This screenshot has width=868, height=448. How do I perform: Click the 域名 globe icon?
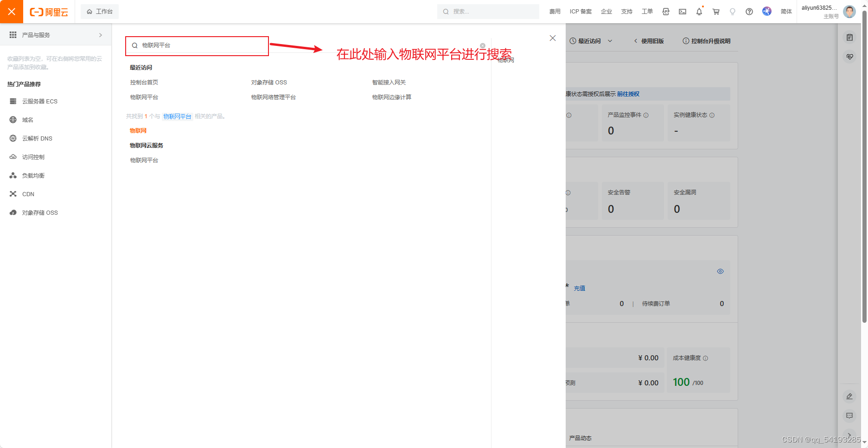13,120
